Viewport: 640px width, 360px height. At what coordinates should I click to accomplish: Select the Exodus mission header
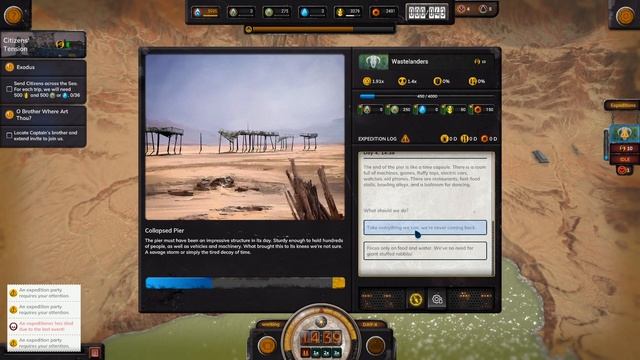pyautogui.click(x=43, y=67)
